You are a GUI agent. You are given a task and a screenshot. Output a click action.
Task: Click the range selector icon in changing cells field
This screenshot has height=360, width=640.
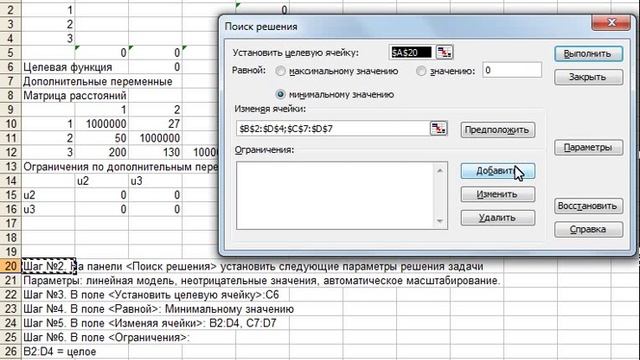[439, 129]
